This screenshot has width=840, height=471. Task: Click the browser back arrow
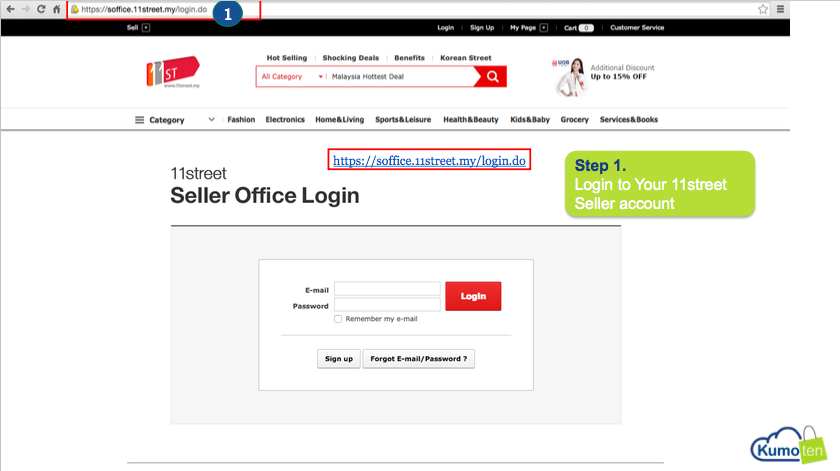pos(10,9)
